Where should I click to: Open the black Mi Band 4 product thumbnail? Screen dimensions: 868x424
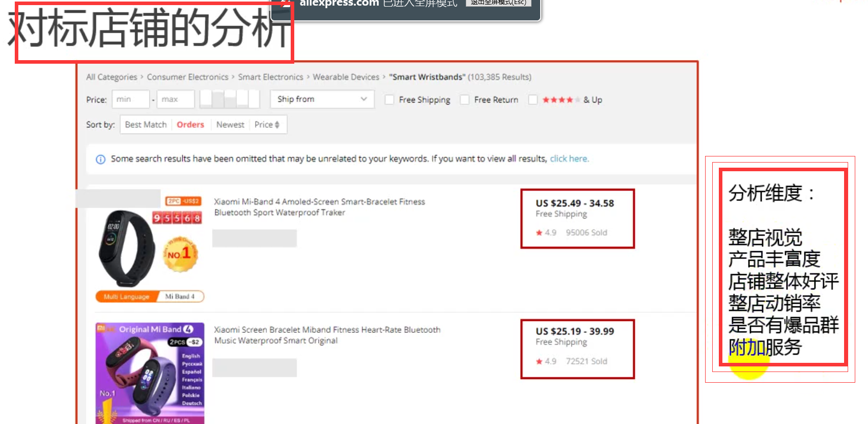127,248
